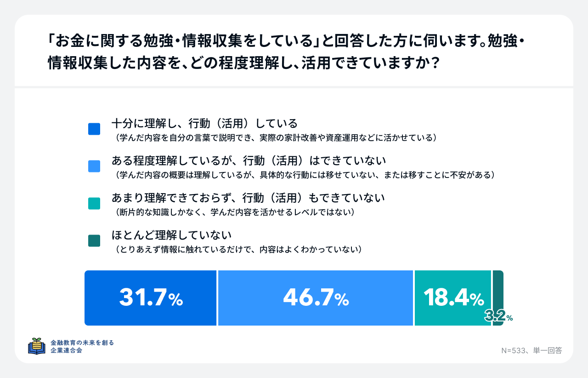Image resolution: width=588 pixels, height=378 pixels.
Task: Click the とりあえず情報に触れているだけで description text
Action: [x=239, y=249]
